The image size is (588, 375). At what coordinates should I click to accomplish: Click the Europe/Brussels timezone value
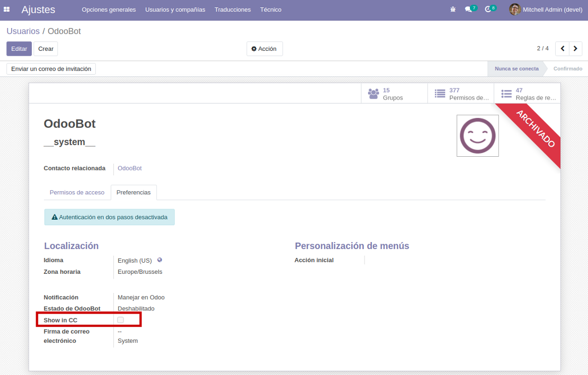click(140, 272)
